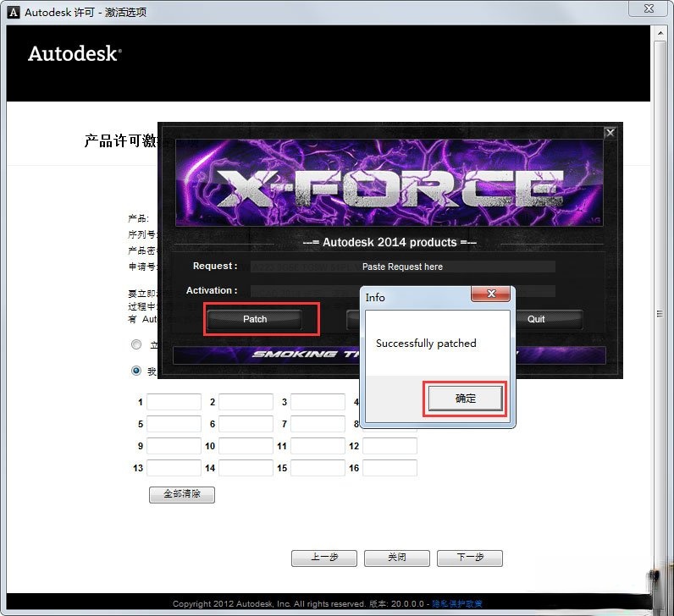Image resolution: width=674 pixels, height=616 pixels.
Task: Click the copyright 2012 Autodesk footer text
Action: click(x=269, y=603)
